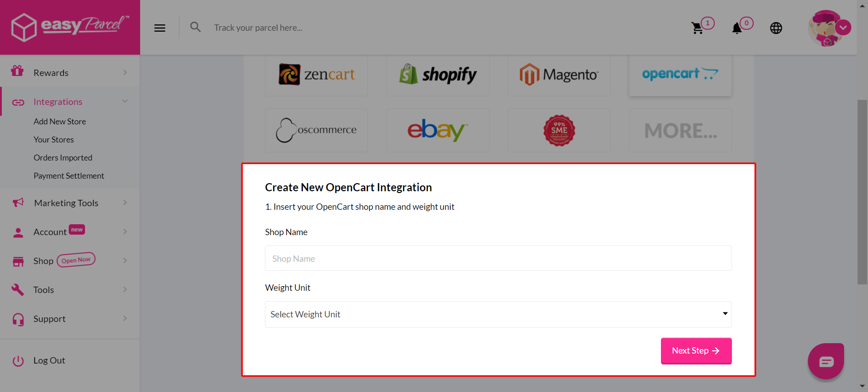This screenshot has width=868, height=392.
Task: Open the Rewards menu item
Action: click(70, 72)
